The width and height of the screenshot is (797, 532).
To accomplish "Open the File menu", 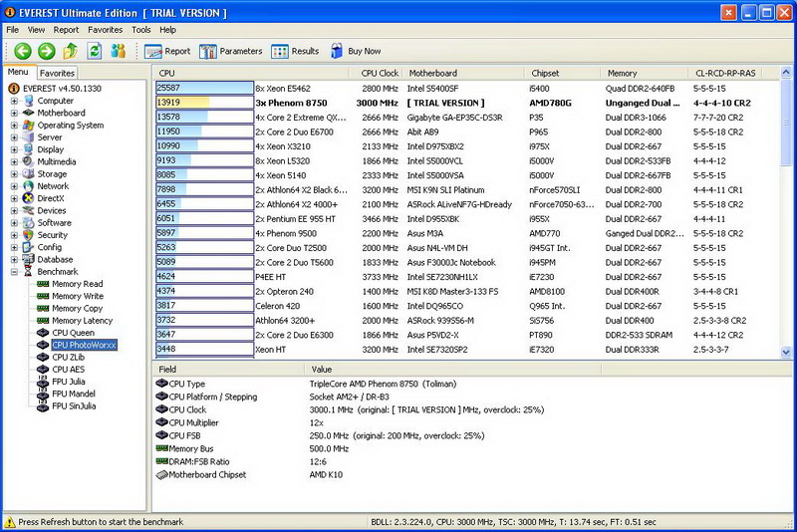I will [12, 30].
